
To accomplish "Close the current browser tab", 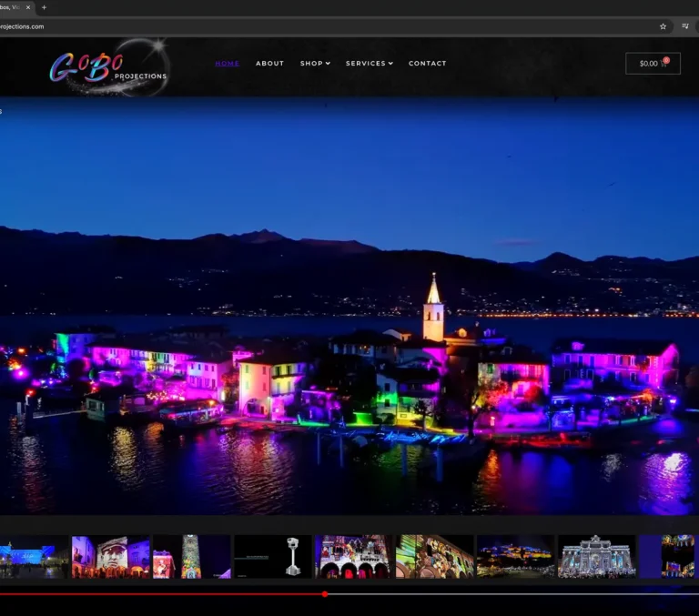I will (28, 7).
